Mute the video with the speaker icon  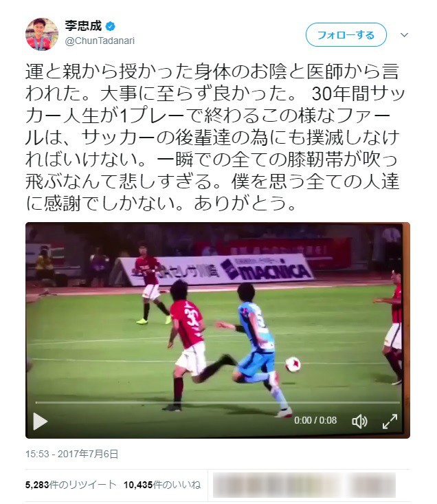(x=359, y=421)
